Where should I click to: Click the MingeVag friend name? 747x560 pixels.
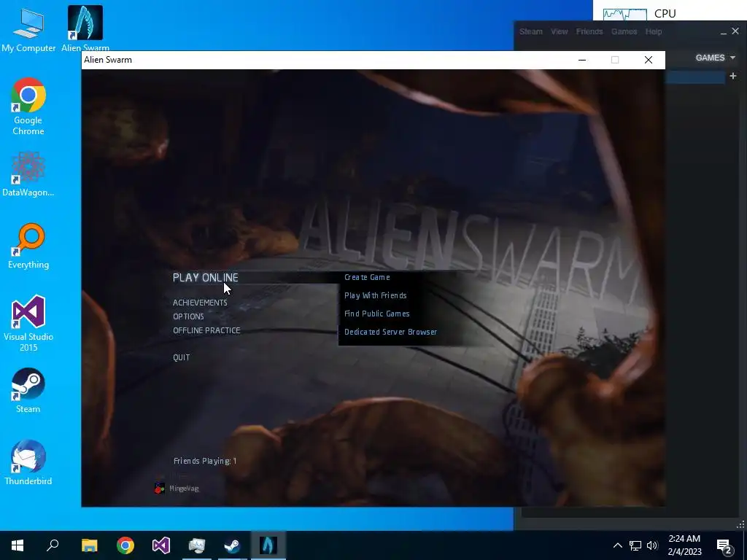[x=184, y=489]
